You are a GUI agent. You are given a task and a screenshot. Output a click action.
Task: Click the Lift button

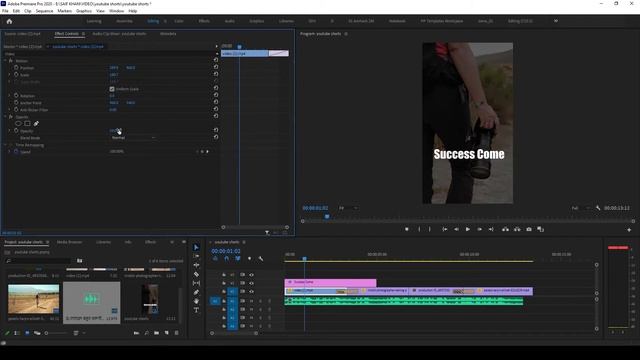505,229
